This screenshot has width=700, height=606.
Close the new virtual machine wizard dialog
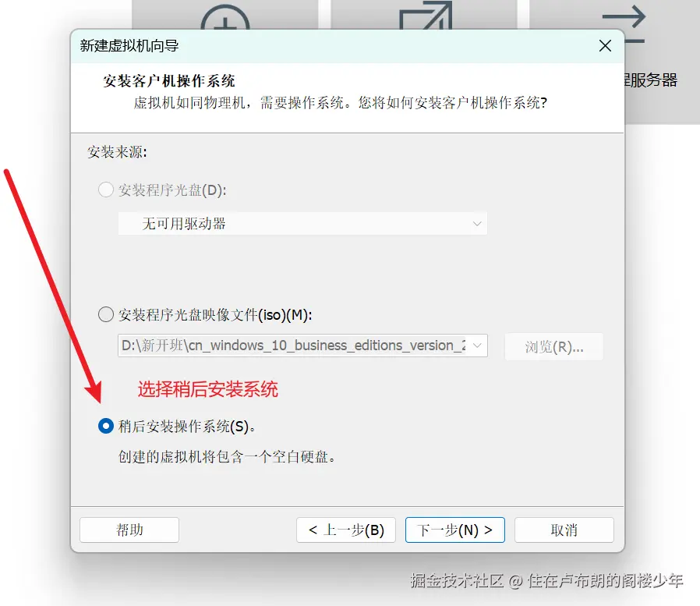[605, 45]
